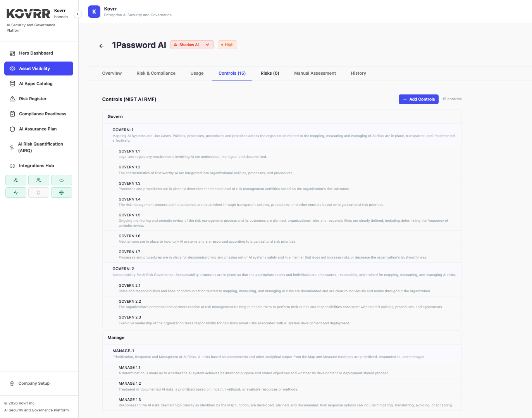Open the Hero Dashboard icon in the sidebar

[x=12, y=53]
